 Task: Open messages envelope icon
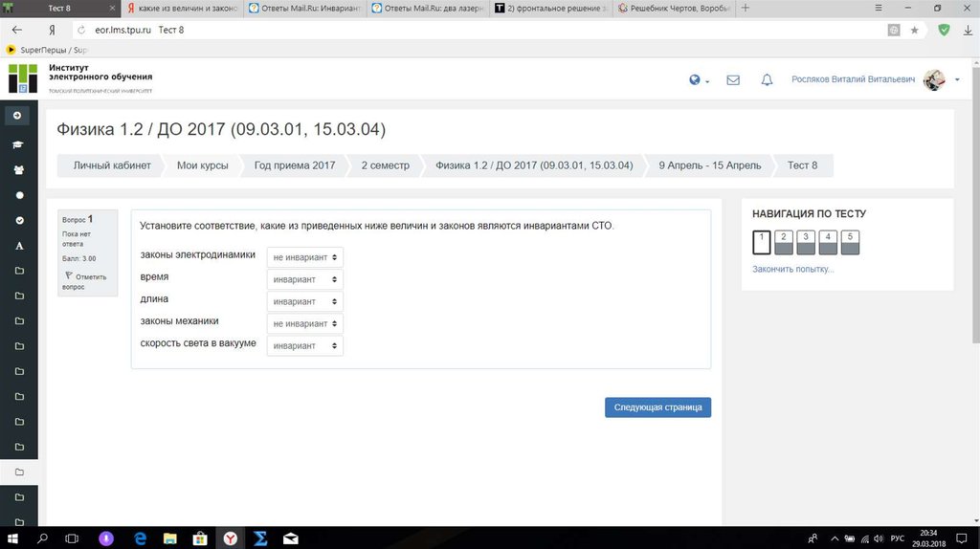[x=733, y=80]
